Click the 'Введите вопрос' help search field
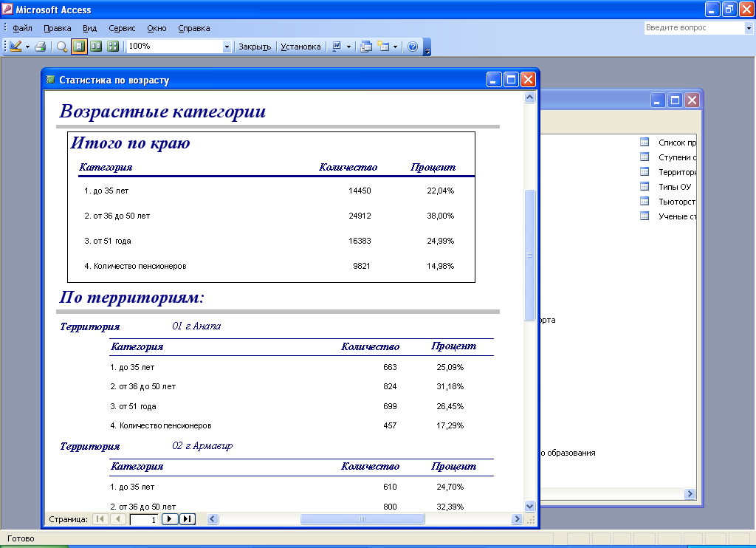756x548 pixels. (x=694, y=28)
